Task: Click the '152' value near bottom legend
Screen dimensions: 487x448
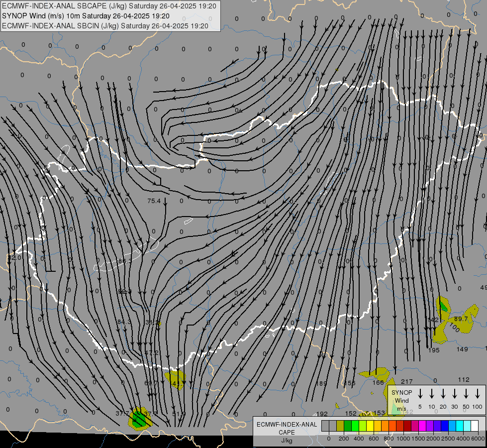Action: [x=351, y=414]
